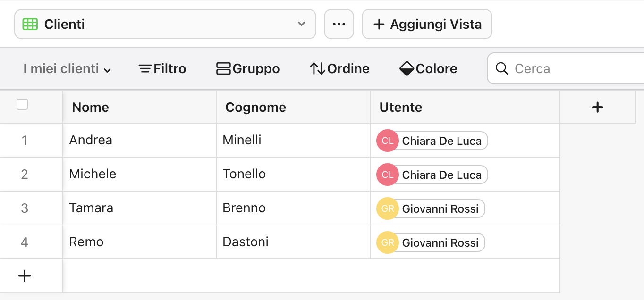Toggle the select-all checkbox in header

click(22, 104)
